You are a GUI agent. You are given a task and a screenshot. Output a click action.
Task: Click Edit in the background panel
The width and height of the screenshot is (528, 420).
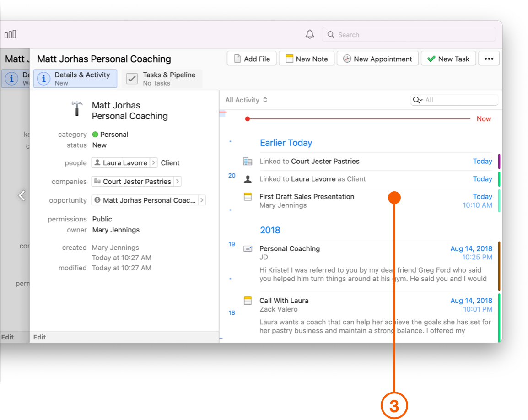[x=7, y=337]
